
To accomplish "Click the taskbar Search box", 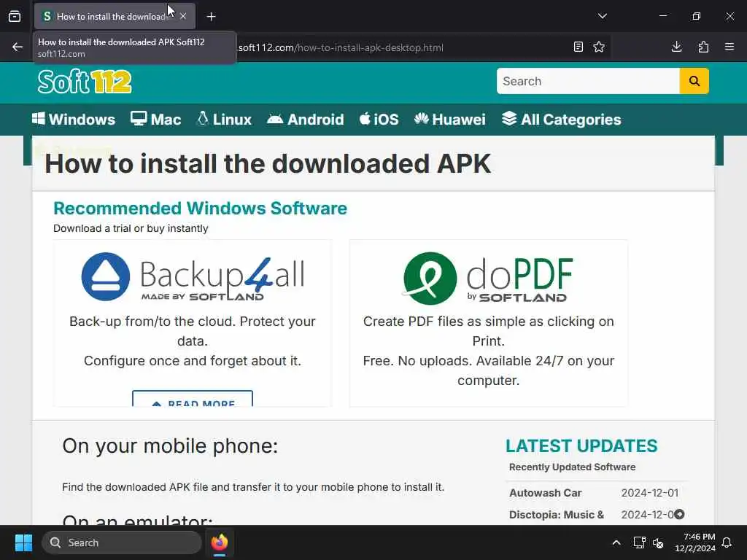I will pyautogui.click(x=122, y=542).
